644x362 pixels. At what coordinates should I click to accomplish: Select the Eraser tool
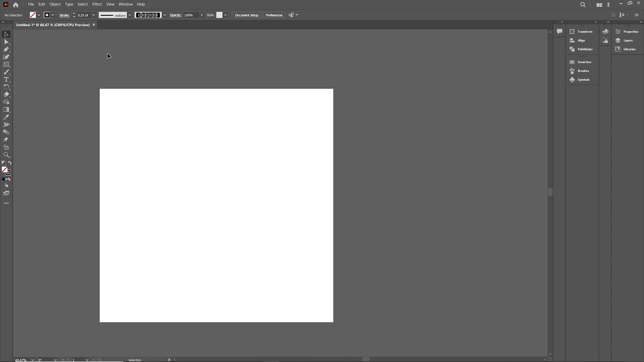6,95
